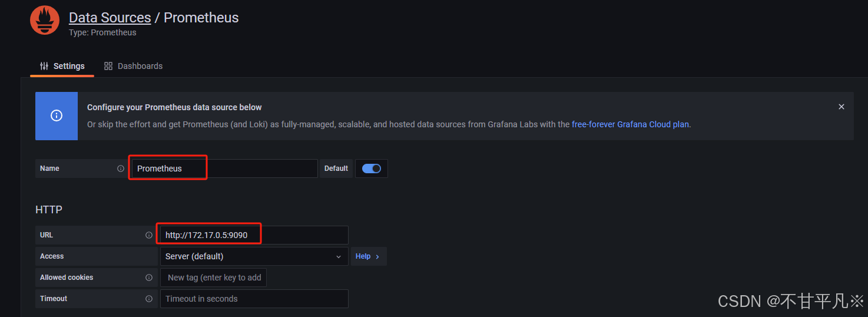The width and height of the screenshot is (868, 317).
Task: Click the info icon beside URL
Action: (149, 235)
